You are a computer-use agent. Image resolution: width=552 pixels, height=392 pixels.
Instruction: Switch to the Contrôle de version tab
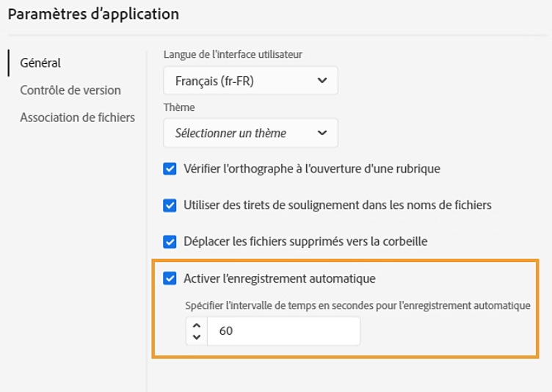pos(70,90)
